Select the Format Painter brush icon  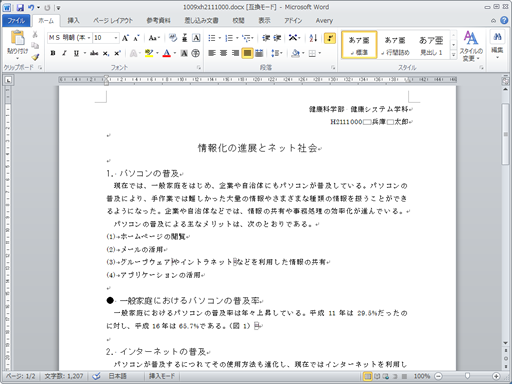(35, 57)
